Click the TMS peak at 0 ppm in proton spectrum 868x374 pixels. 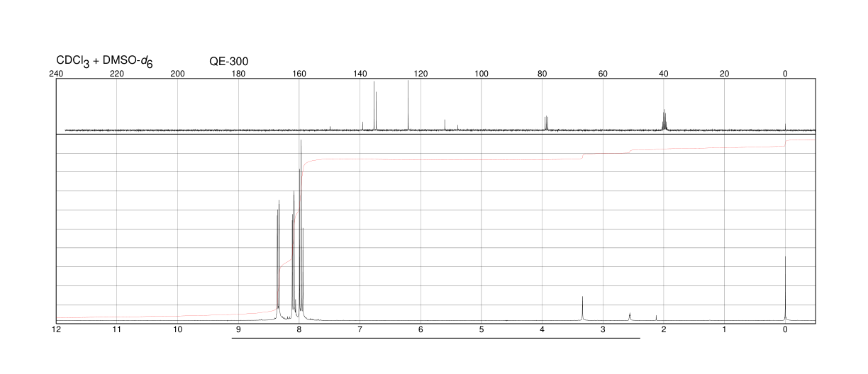point(785,288)
